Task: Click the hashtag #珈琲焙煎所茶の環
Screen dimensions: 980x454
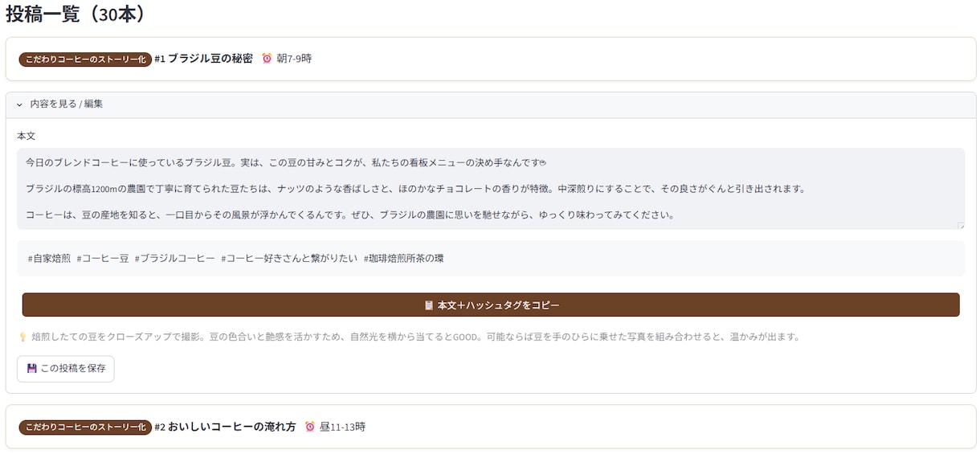Action: coord(403,259)
